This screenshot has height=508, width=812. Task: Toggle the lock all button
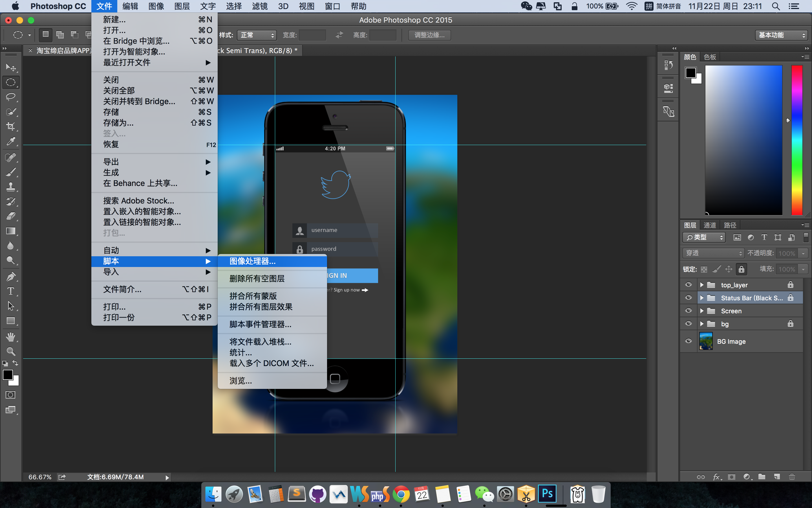(742, 269)
